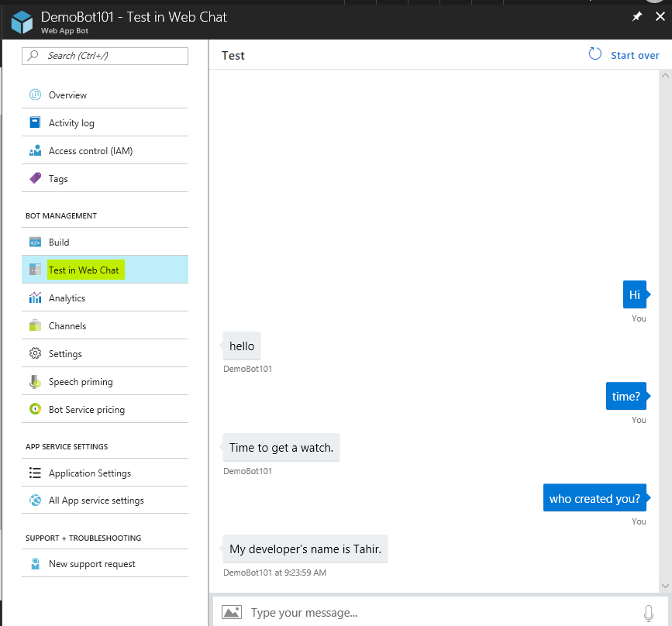
Task: Activate microphone in message box
Action: coord(649,614)
